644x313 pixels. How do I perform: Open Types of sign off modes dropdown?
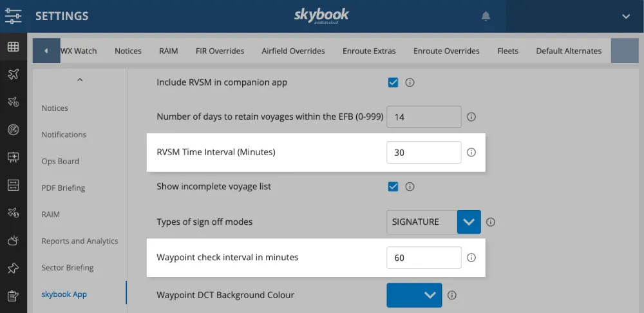tap(433, 222)
